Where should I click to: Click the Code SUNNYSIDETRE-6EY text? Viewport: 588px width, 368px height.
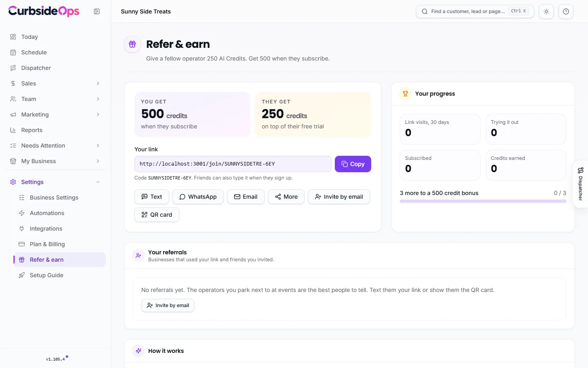[x=163, y=178]
